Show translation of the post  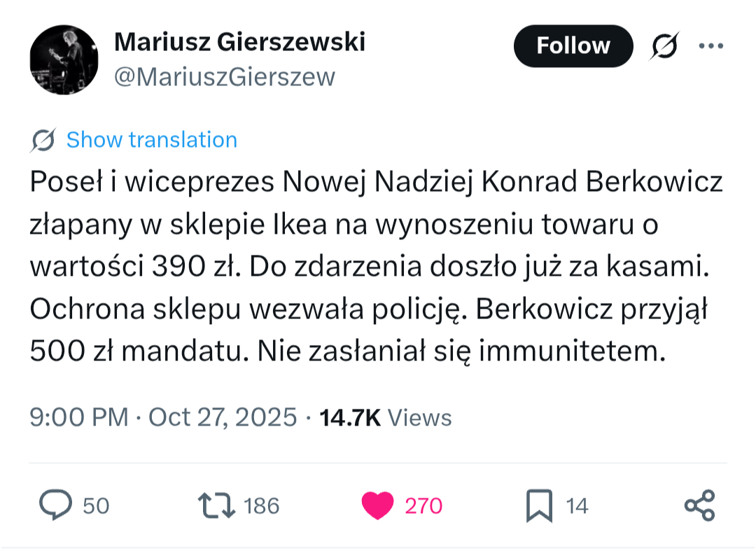tap(151, 140)
